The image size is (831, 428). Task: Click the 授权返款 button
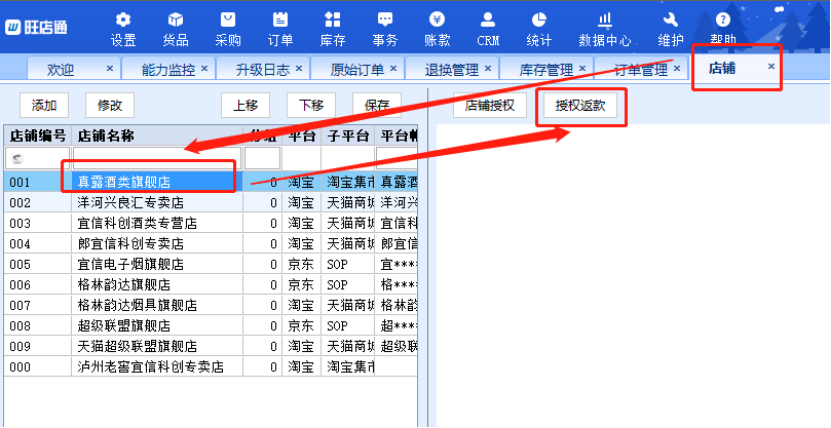(580, 105)
